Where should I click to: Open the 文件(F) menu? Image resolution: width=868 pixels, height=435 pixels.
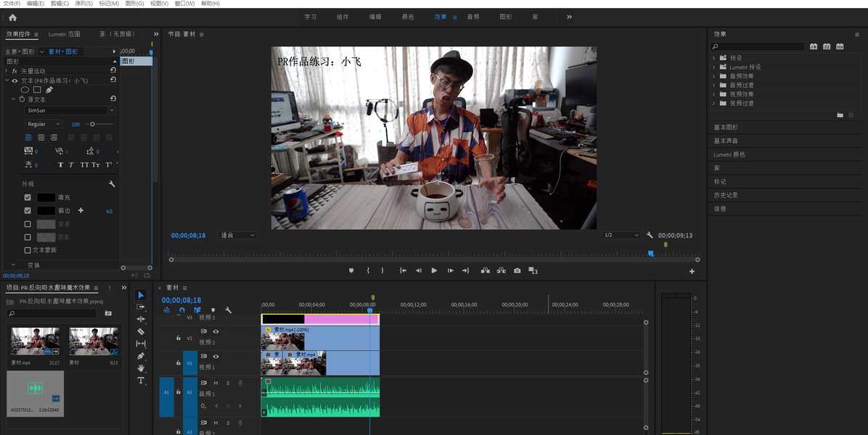coord(12,4)
